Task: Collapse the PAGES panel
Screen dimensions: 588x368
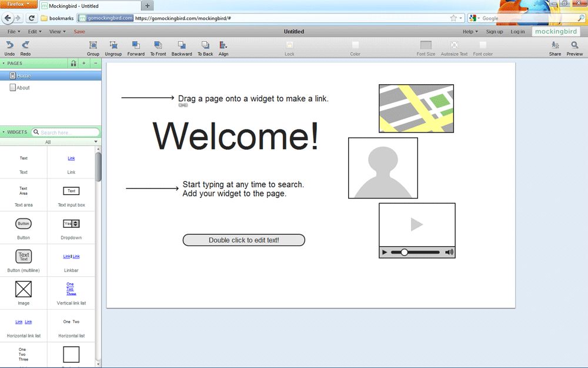Action: (4, 64)
